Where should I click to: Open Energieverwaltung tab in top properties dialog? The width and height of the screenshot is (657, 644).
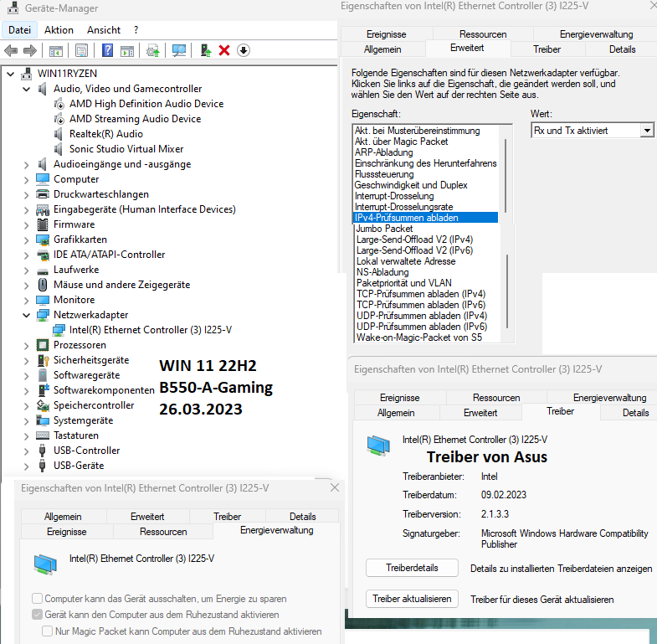(x=596, y=34)
